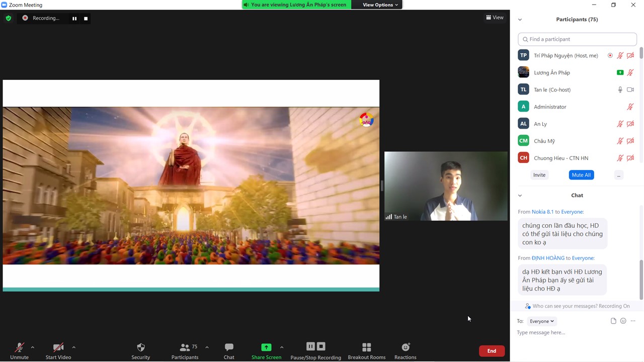Expand arrow next to Participants button

tap(207, 347)
